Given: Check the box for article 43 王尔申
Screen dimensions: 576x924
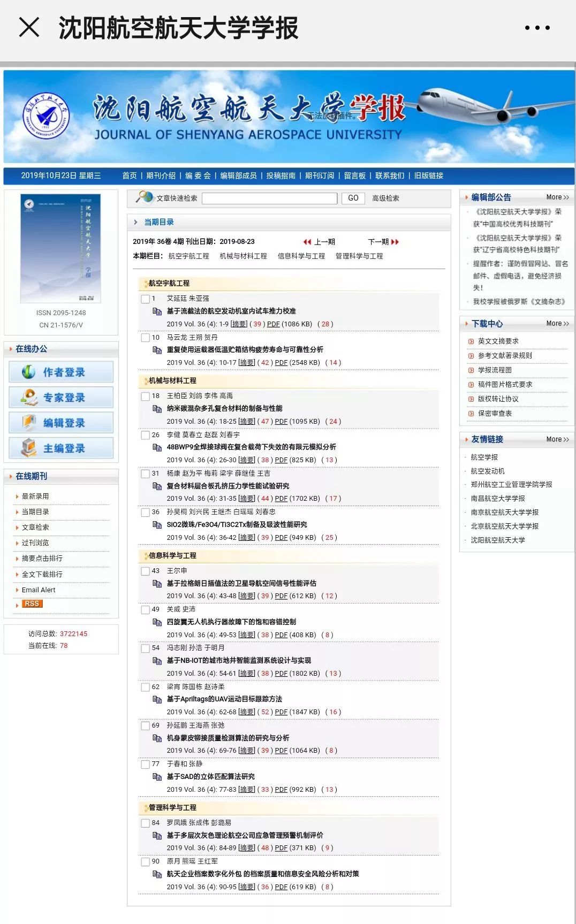Looking at the screenshot, I should tap(145, 571).
